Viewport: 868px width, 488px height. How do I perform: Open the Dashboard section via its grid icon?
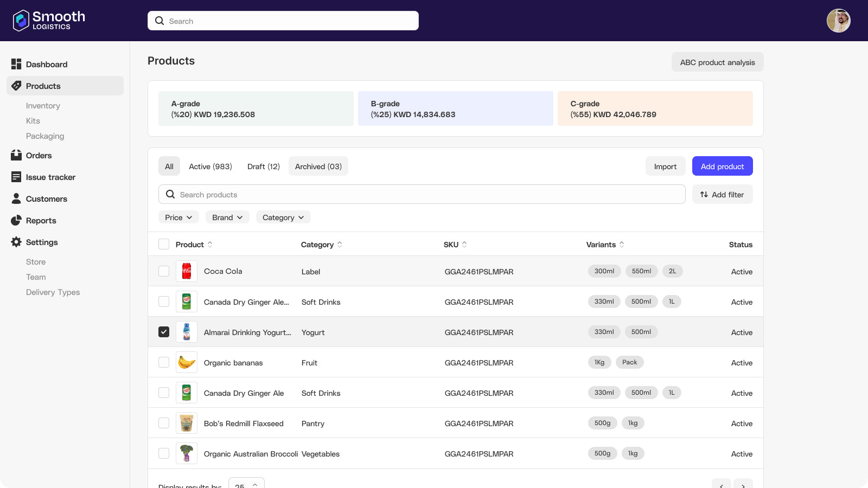click(x=16, y=64)
